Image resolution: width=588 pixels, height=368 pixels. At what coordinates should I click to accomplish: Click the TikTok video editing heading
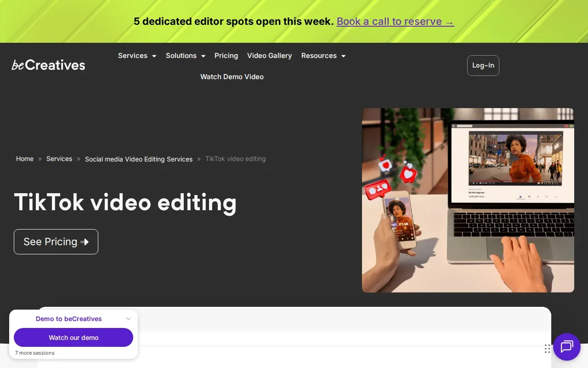coord(125,202)
